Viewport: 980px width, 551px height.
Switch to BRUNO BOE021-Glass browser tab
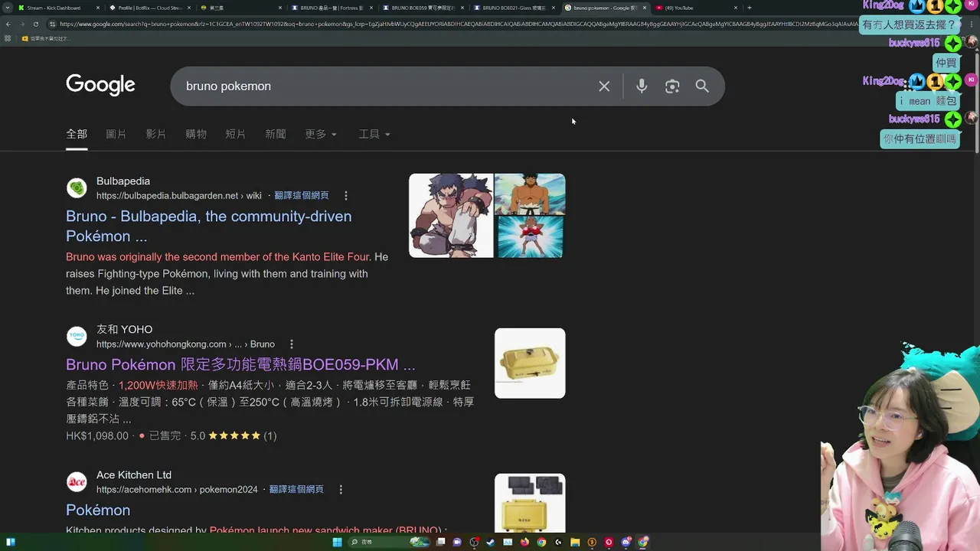(513, 8)
